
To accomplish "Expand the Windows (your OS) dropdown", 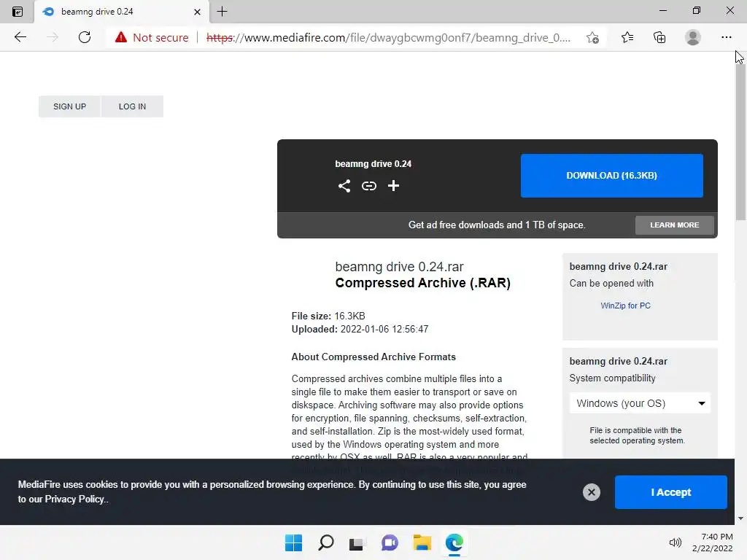I will point(640,403).
